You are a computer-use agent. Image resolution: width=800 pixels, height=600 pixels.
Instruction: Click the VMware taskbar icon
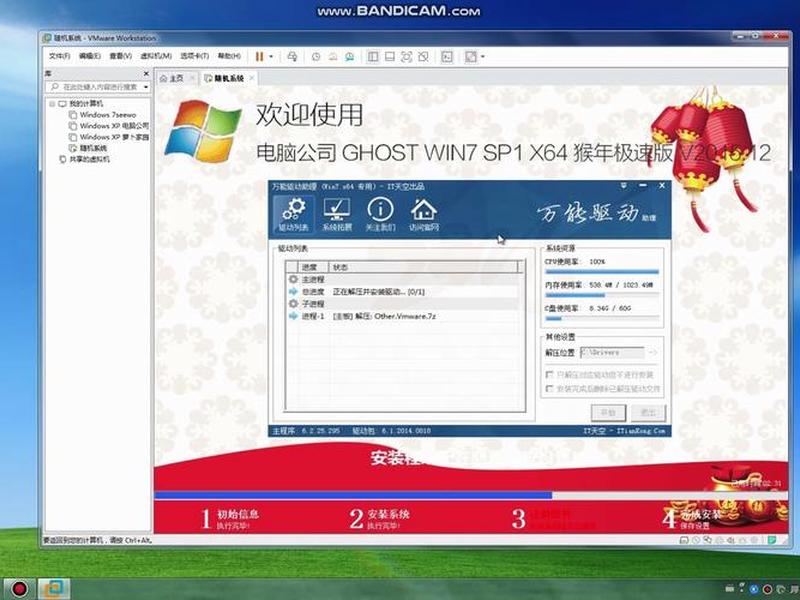(54, 589)
